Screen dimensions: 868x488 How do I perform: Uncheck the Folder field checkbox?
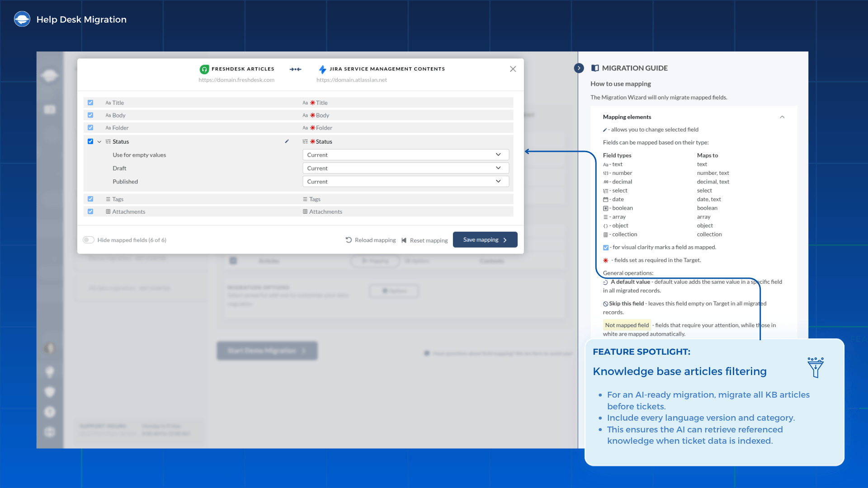point(90,127)
